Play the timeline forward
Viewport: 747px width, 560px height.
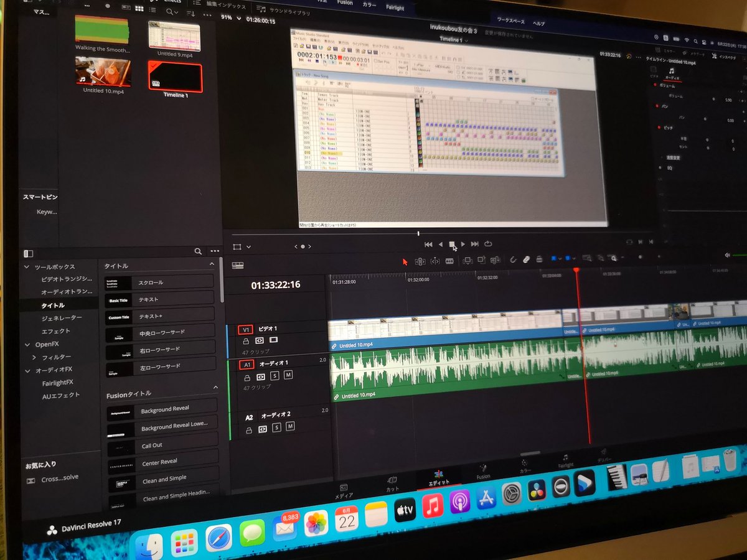[463, 245]
